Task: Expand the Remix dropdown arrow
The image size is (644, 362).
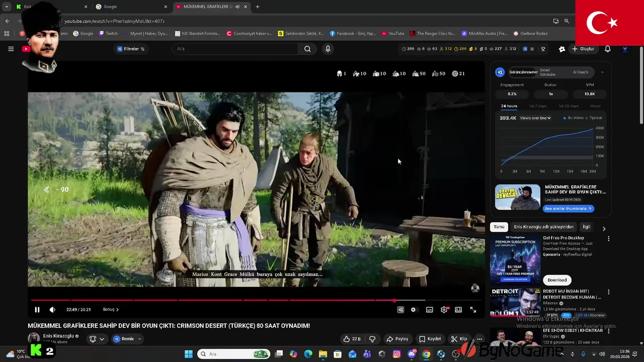Action: point(139,339)
